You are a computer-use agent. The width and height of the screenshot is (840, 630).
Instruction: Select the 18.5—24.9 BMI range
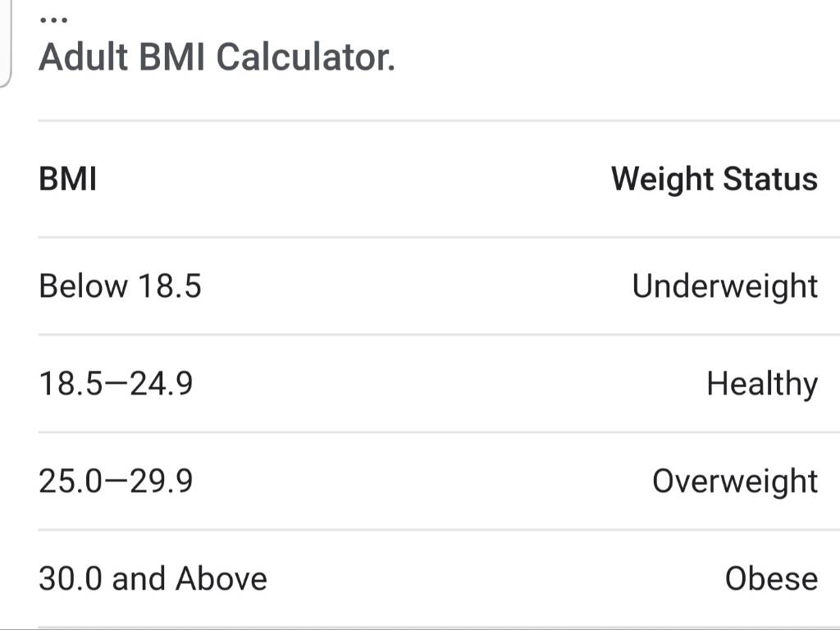pyautogui.click(x=116, y=384)
